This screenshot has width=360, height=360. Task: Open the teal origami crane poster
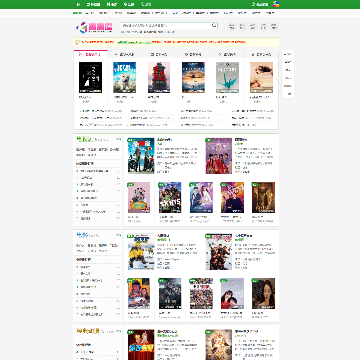(227, 77)
